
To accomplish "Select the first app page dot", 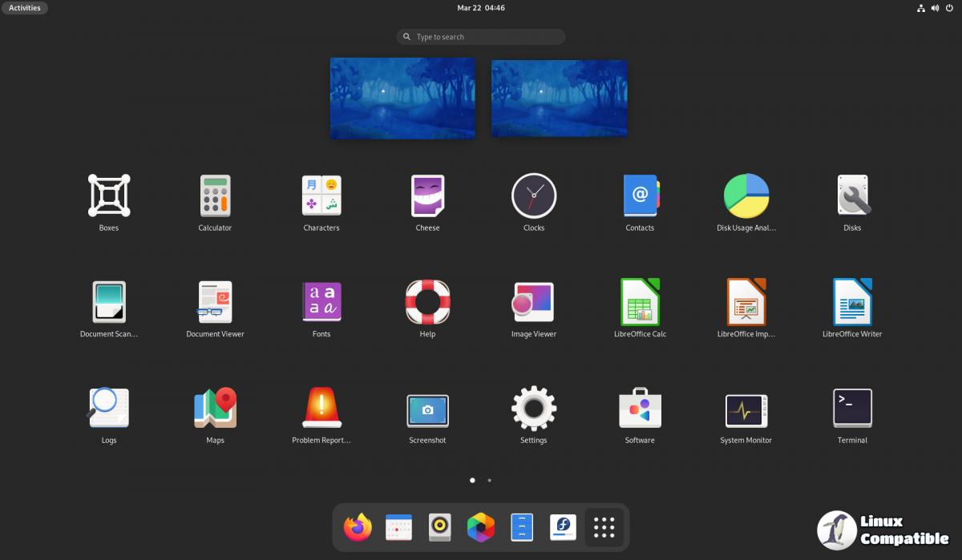I will click(472, 481).
